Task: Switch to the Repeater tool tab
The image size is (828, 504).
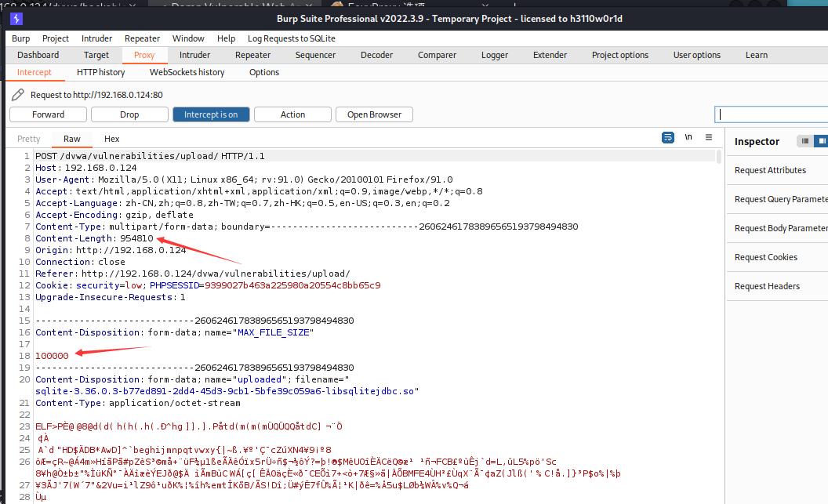Action: [x=252, y=55]
